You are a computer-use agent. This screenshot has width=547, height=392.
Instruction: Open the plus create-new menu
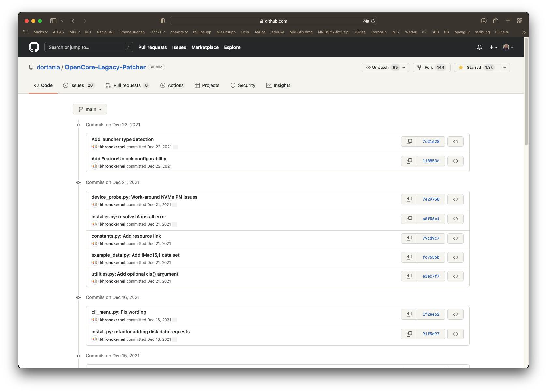pyautogui.click(x=493, y=47)
